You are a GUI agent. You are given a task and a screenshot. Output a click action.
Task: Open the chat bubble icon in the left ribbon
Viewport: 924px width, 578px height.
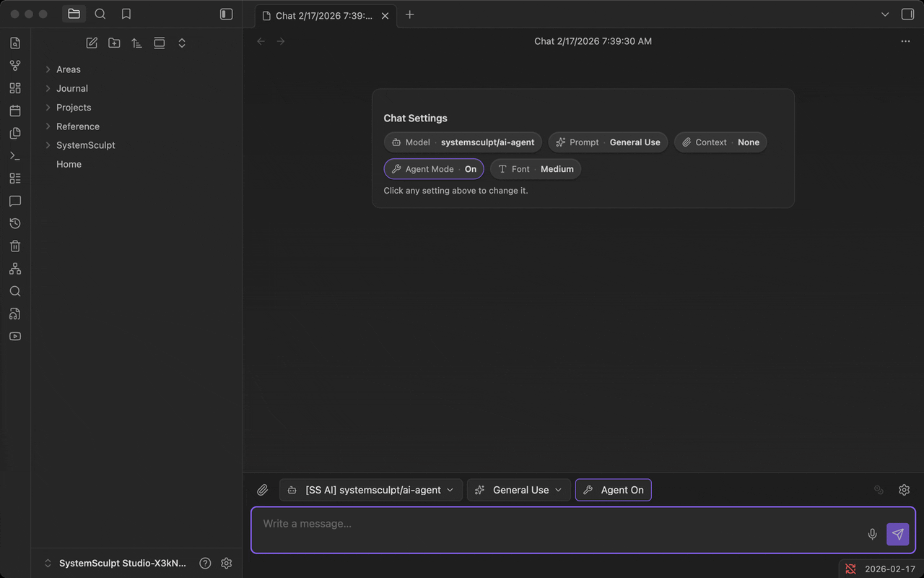click(14, 200)
